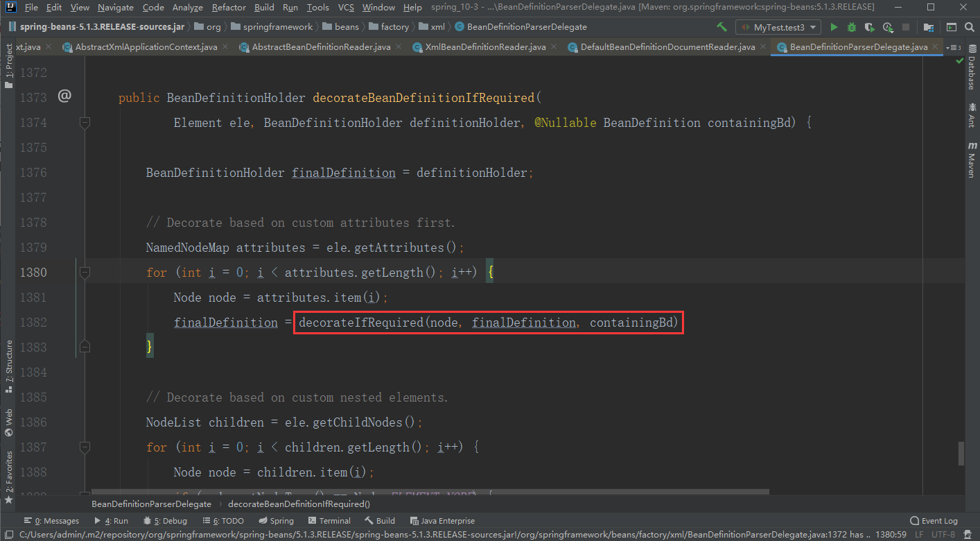Click the decorateIfRequired method call on line 1382
This screenshot has width=980, height=541.
(360, 323)
